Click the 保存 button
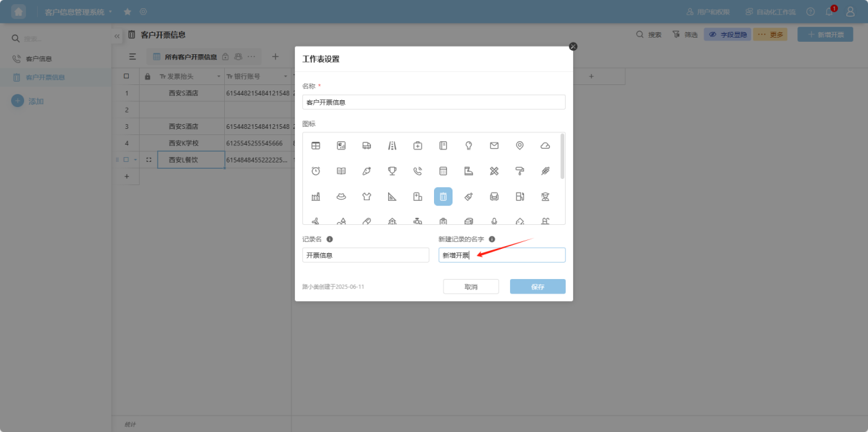The image size is (868, 432). point(538,287)
